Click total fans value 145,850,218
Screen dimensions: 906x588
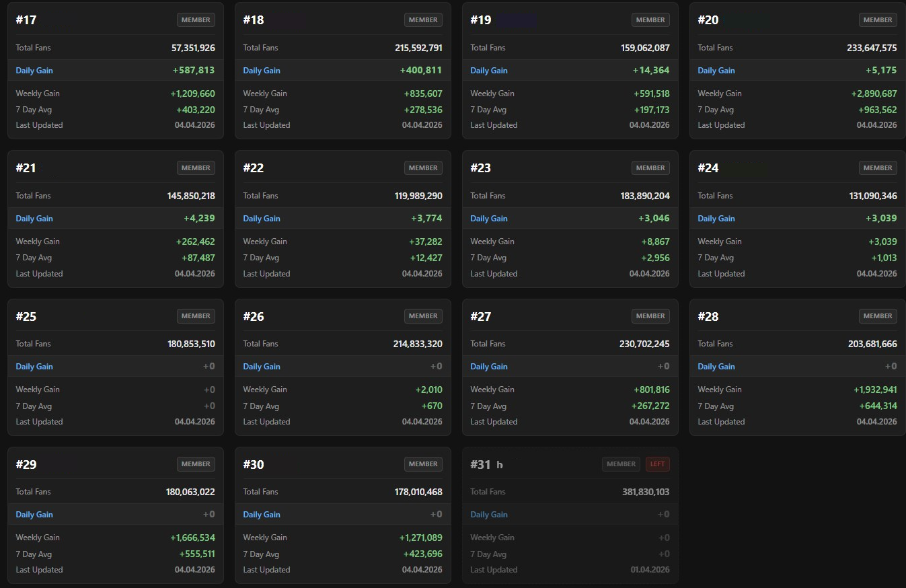[191, 196]
